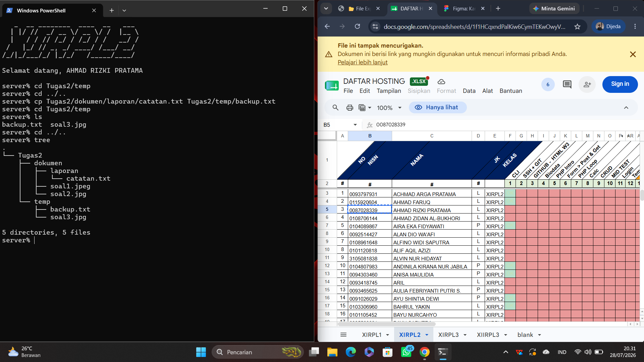The width and height of the screenshot is (644, 362).
Task: Open WhatsApp from the taskbar
Action: coord(406,352)
